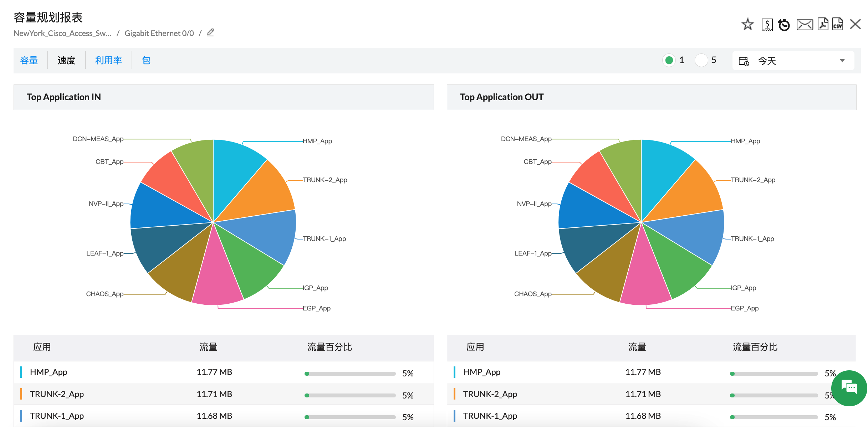Viewport: 868px width, 427px height.
Task: Edit the report title using the pencil icon
Action: pyautogui.click(x=210, y=32)
